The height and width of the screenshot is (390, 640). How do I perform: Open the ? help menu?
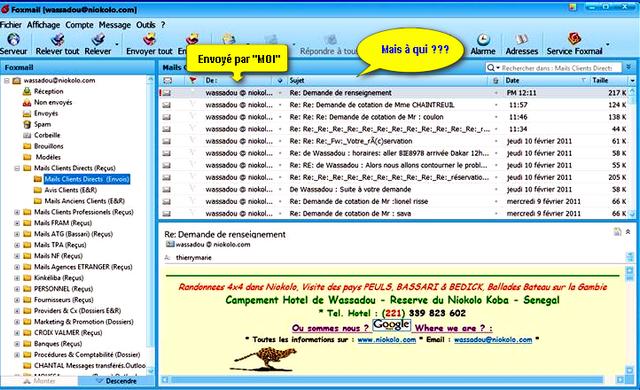coord(163,25)
